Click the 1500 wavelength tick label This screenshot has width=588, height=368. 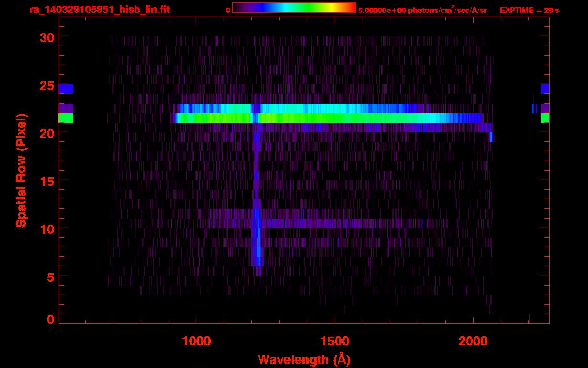(335, 341)
